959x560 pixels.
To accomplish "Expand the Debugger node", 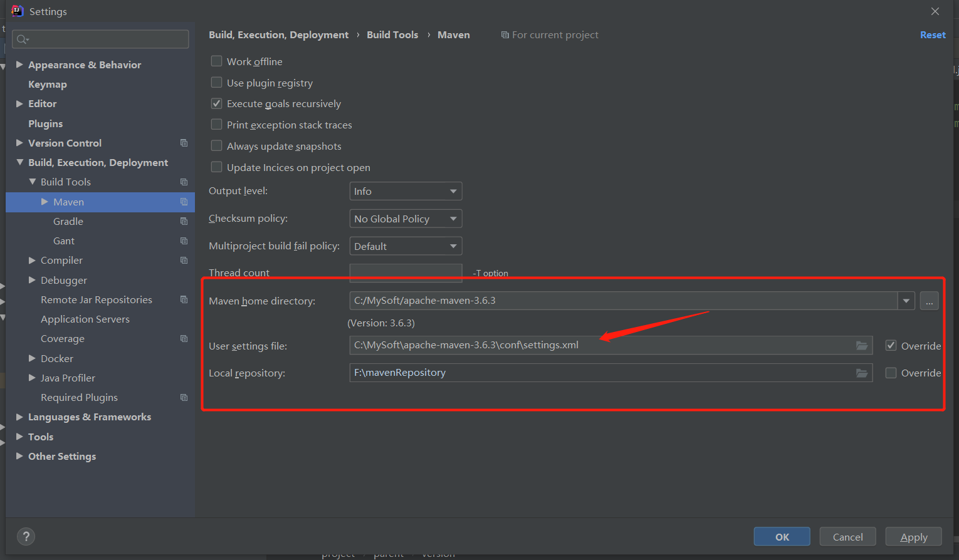I will (33, 280).
